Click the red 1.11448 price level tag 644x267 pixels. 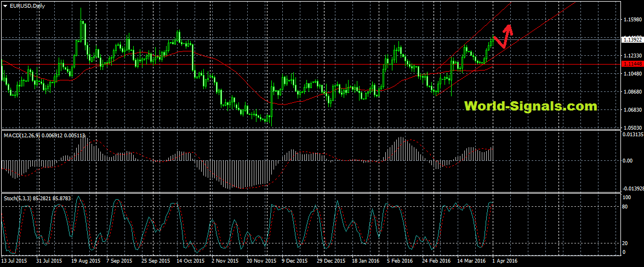click(x=632, y=64)
